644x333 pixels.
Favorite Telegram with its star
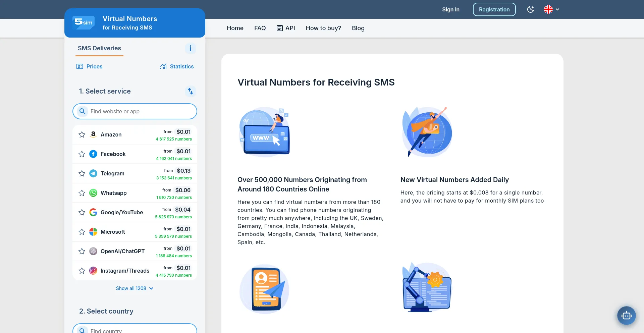[82, 174]
